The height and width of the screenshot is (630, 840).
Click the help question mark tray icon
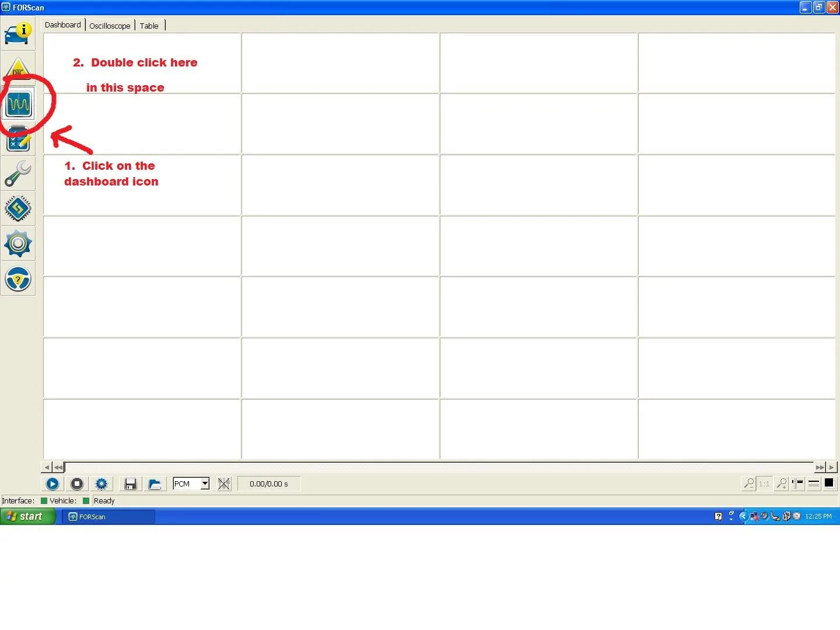pyautogui.click(x=718, y=516)
